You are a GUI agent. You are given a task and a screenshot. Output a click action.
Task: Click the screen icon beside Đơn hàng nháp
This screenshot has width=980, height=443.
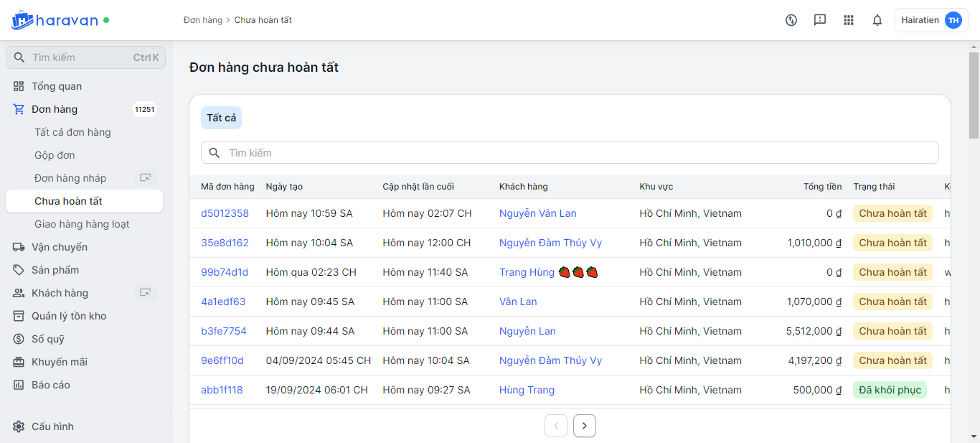pos(146,178)
